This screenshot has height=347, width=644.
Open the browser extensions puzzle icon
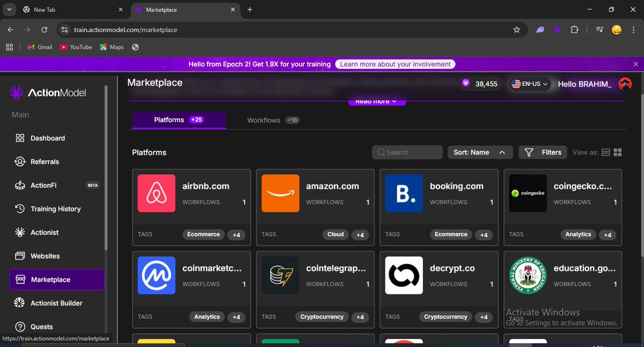point(574,30)
